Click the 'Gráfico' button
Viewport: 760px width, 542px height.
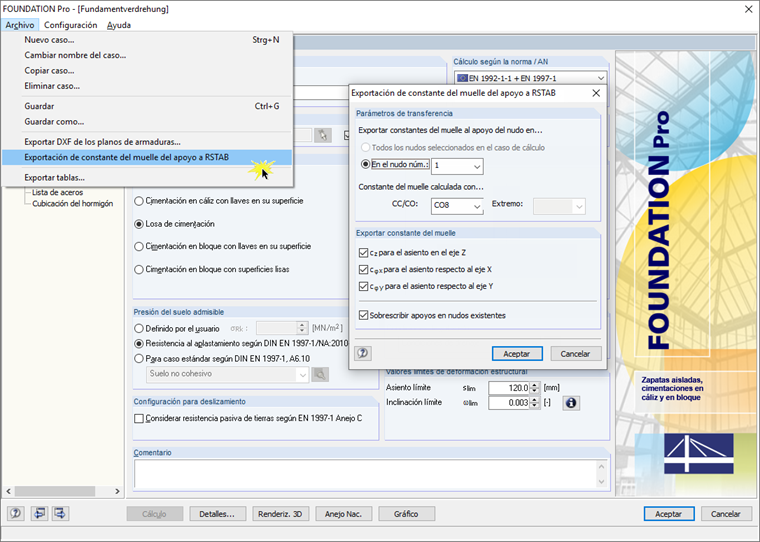(x=406, y=514)
